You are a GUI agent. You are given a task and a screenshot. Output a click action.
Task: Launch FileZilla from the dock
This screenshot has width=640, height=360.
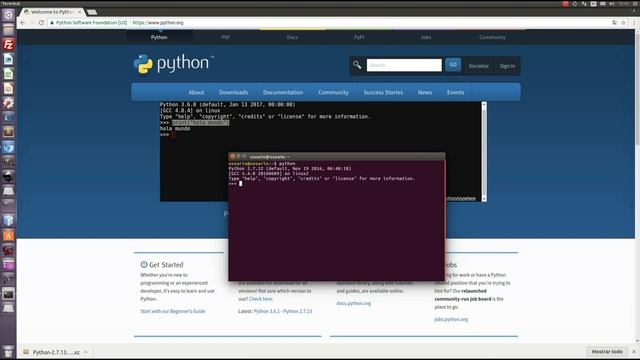(x=8, y=44)
